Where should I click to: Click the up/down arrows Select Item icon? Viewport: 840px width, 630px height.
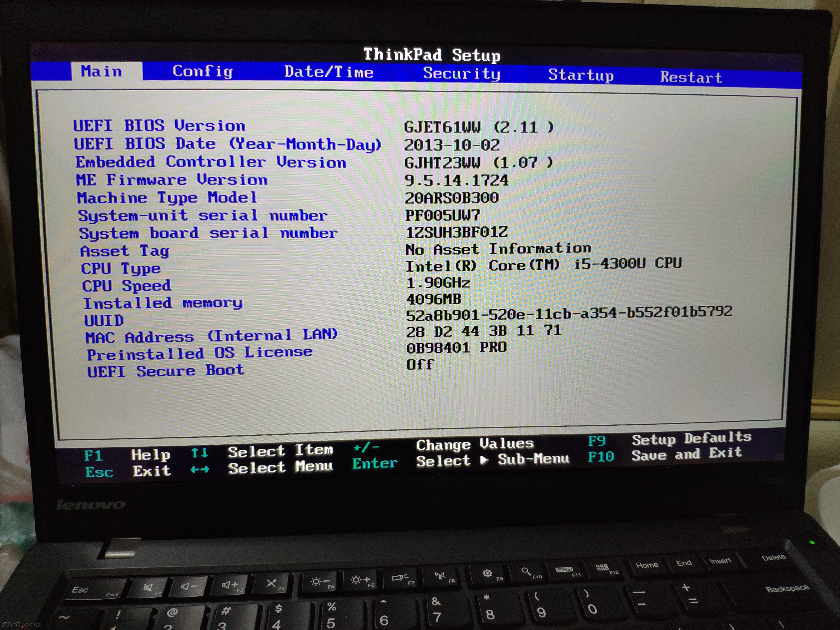199,453
